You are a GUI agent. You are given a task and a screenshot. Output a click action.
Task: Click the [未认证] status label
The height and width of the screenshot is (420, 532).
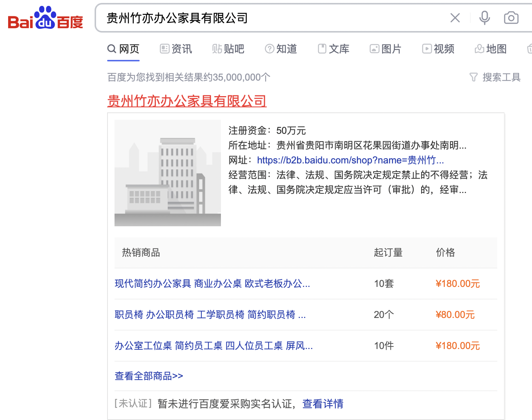point(133,403)
